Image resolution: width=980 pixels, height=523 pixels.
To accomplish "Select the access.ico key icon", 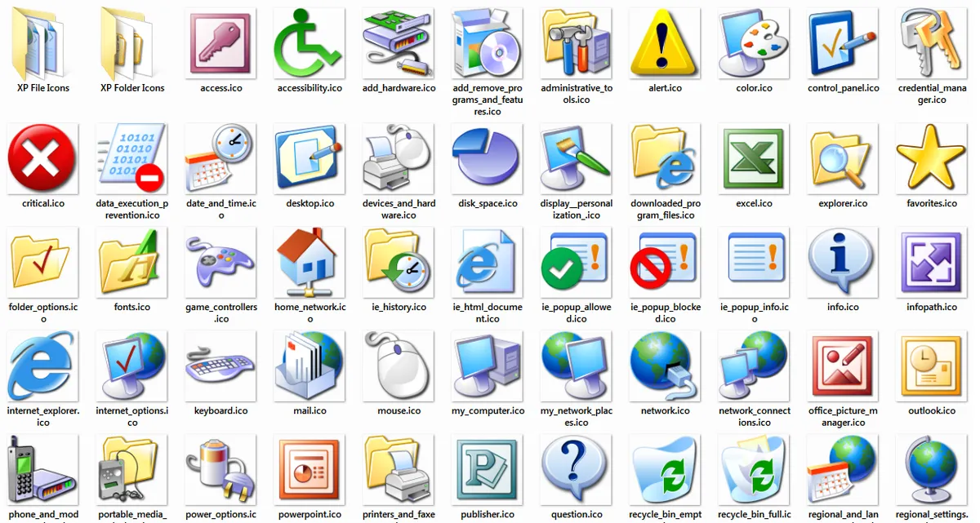I will coord(221,43).
